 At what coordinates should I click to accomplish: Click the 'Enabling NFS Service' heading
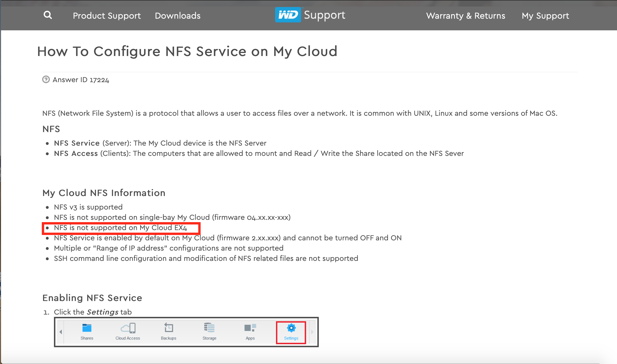coord(92,298)
